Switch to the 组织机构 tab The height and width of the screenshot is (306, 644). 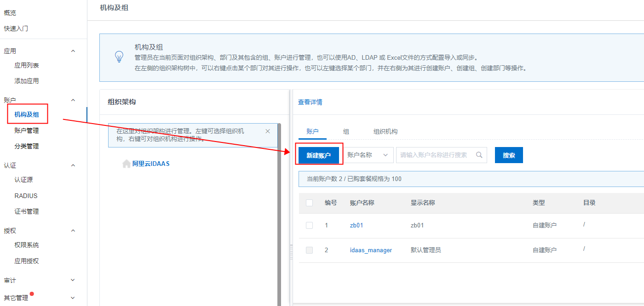(x=385, y=131)
